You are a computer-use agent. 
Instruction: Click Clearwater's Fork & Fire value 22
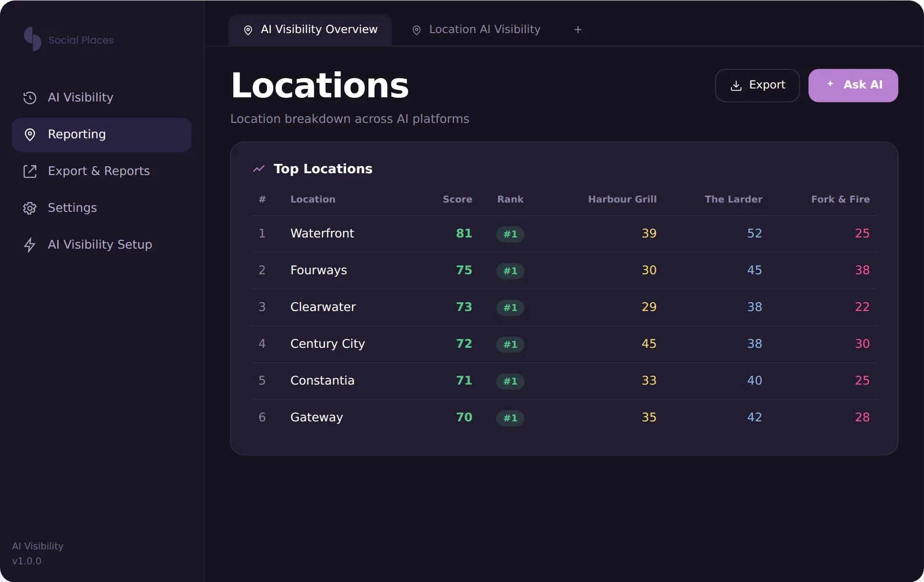(x=862, y=307)
